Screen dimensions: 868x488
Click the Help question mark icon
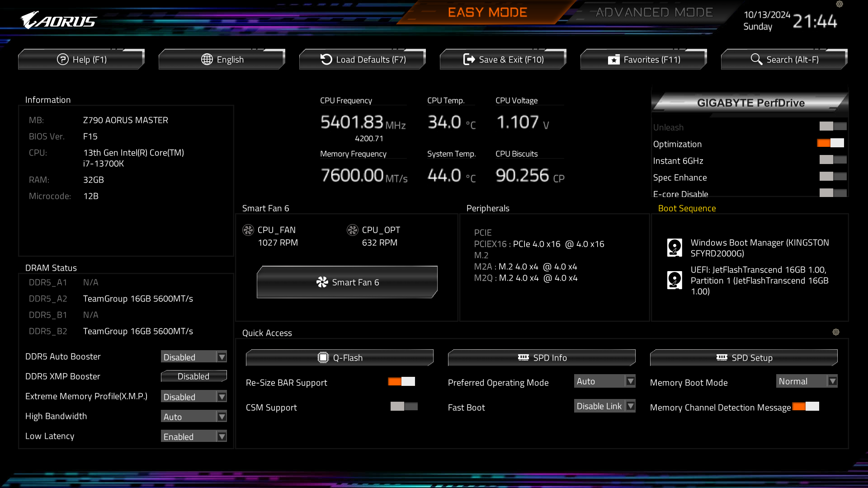pos(62,59)
